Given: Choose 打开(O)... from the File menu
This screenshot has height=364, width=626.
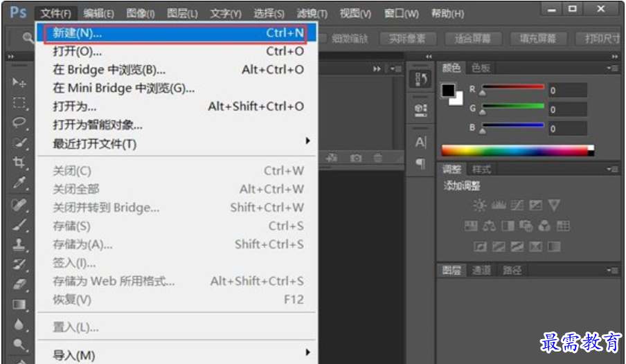Looking at the screenshot, I should tap(176, 51).
